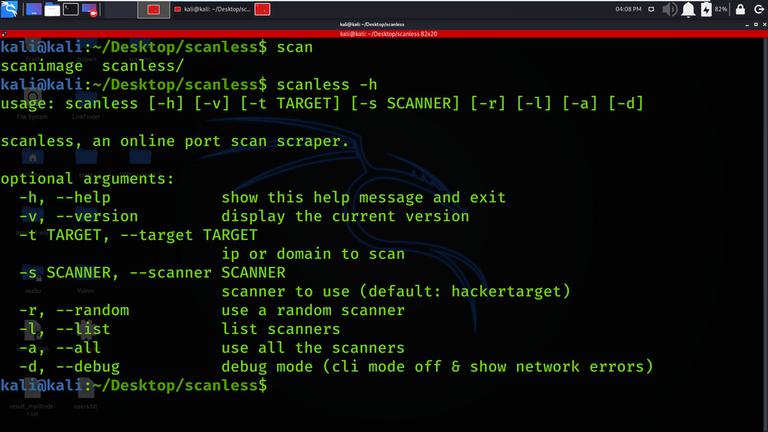Click the log out icon
The image size is (768, 432).
click(759, 9)
